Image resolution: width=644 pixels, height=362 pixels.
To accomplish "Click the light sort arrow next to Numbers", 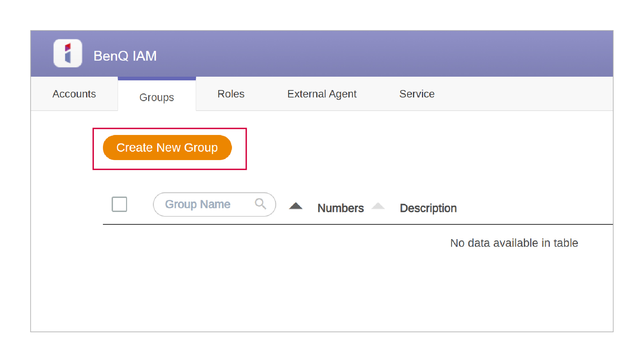I will coord(378,206).
